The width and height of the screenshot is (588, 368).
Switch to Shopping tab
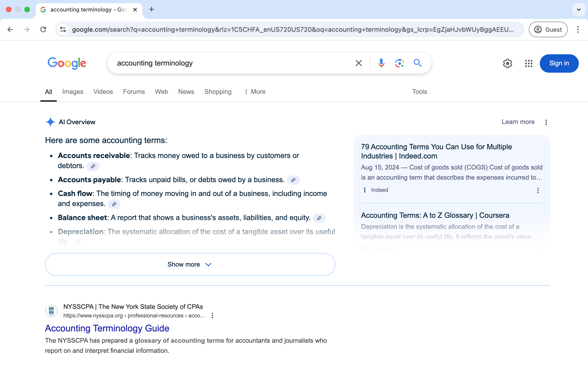coord(218,92)
